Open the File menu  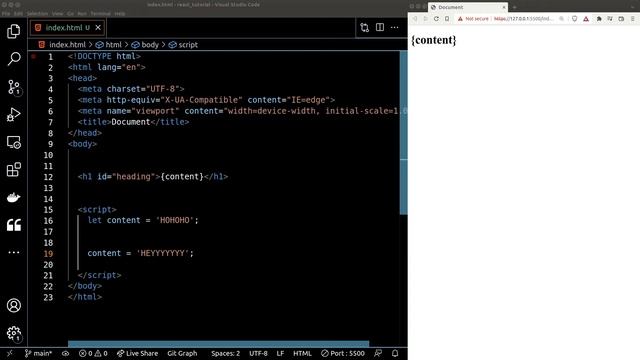click(6, 13)
